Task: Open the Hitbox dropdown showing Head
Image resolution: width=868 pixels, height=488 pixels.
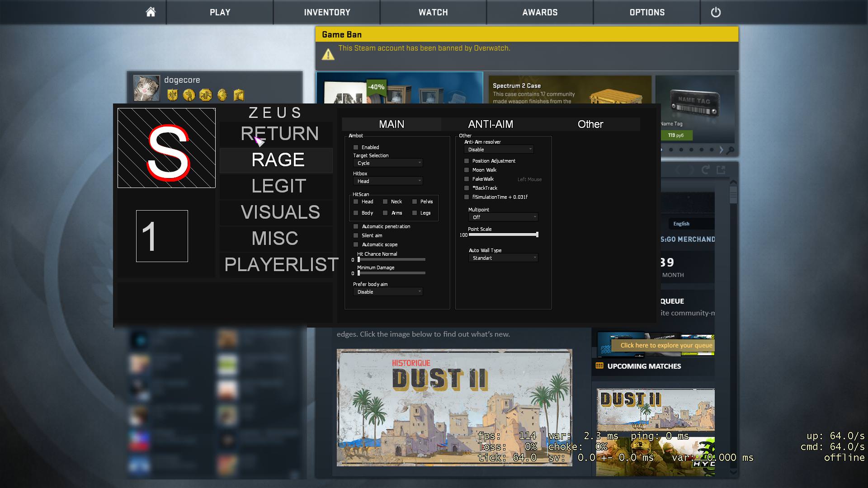Action: coord(388,181)
